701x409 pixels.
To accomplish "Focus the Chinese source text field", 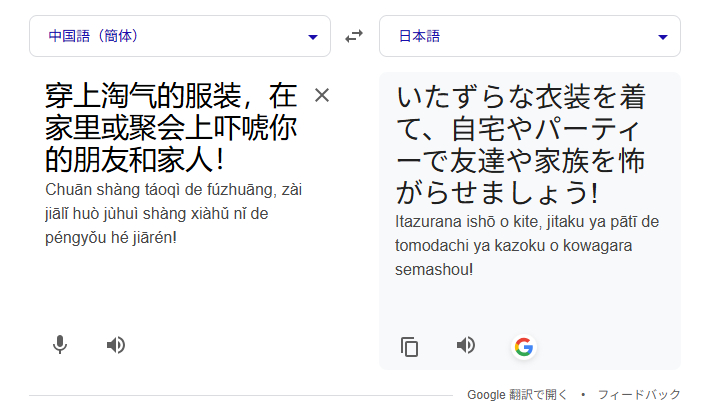I will pyautogui.click(x=171, y=128).
